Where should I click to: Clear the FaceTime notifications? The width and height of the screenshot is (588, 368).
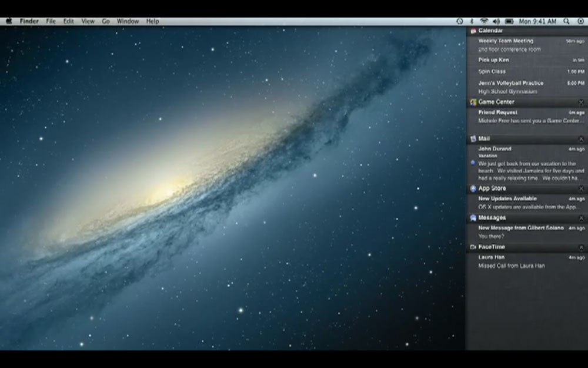pos(581,247)
